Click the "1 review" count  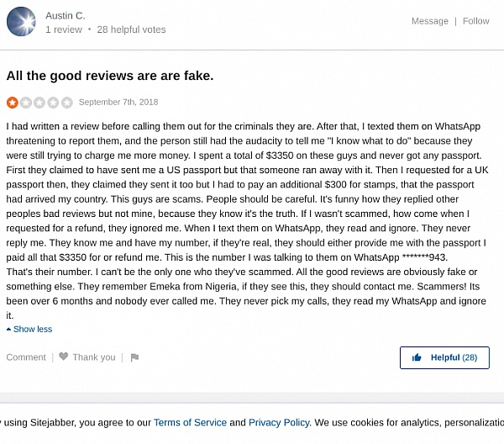[64, 29]
